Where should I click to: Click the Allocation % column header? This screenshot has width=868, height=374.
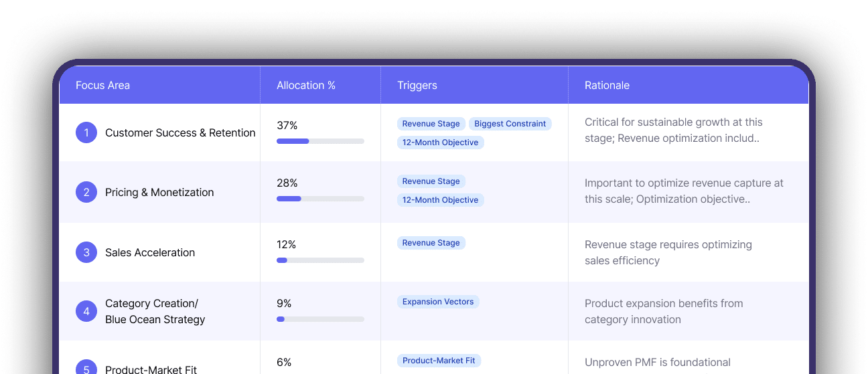tap(306, 85)
